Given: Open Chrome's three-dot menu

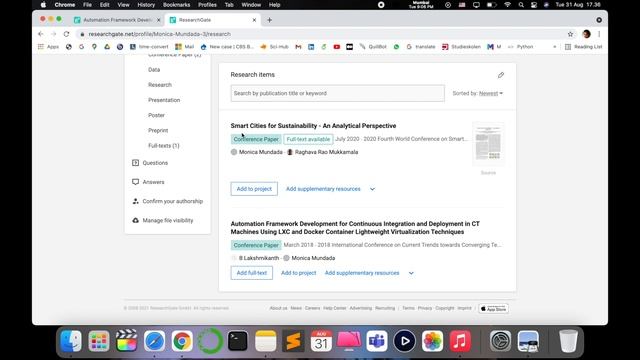Looking at the screenshot, I should pyautogui.click(x=599, y=34).
